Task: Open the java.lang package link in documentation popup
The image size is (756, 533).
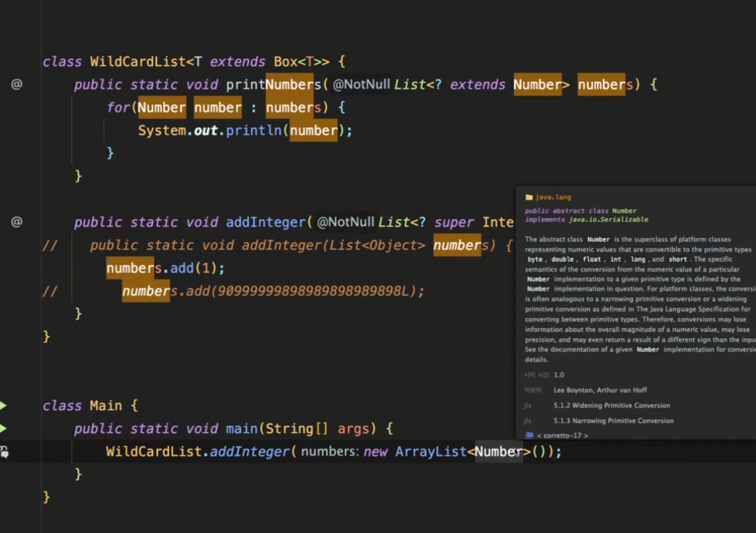Action: click(553, 197)
